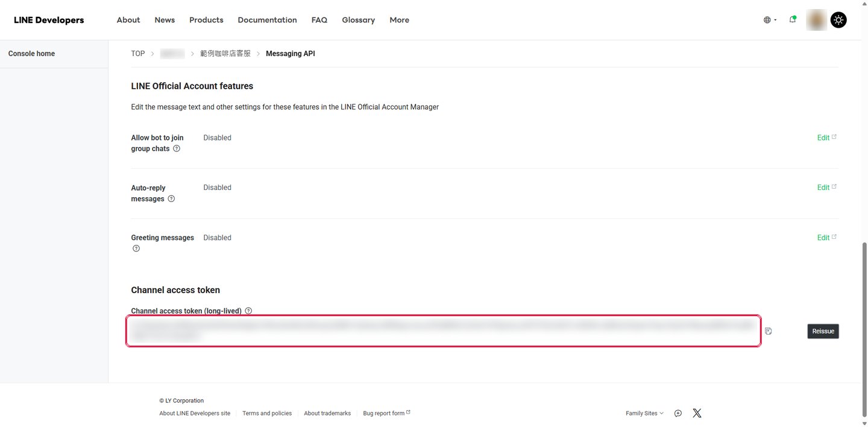The height and width of the screenshot is (427, 868).
Task: Edit Auto-reply messages setting
Action: 826,188
